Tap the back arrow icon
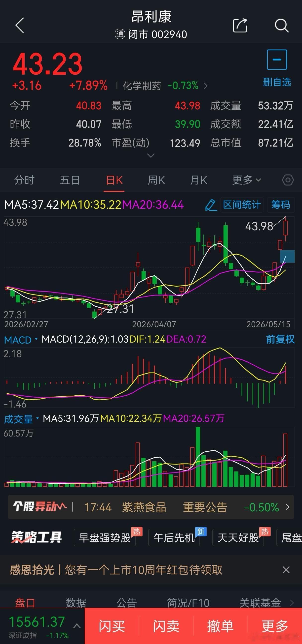Viewport: 302px width, 644px height. [20, 25]
